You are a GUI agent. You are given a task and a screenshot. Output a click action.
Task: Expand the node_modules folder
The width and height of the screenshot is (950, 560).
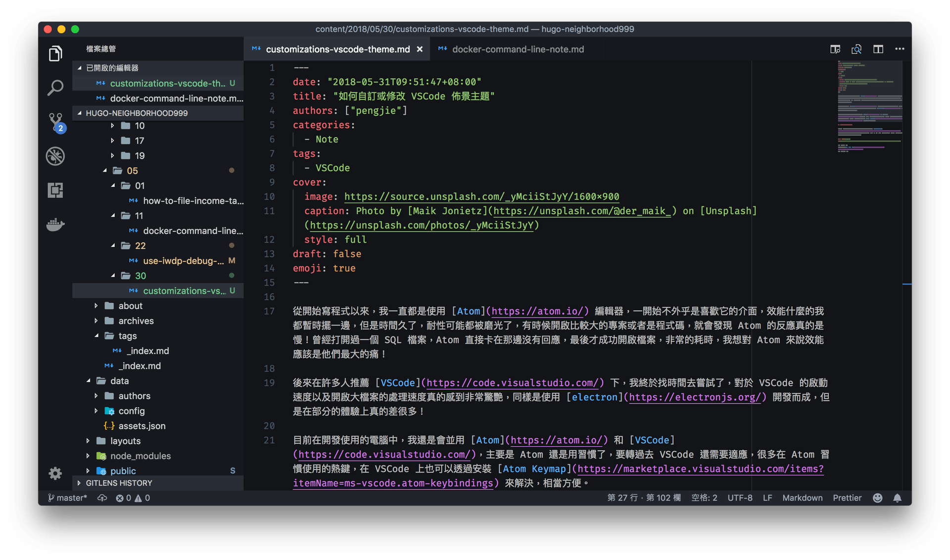[158, 456]
